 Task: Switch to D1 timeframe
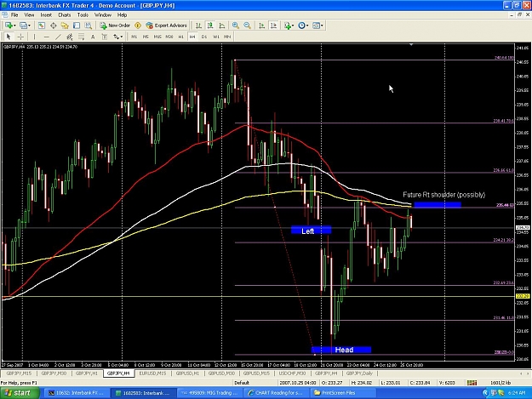tap(204, 37)
